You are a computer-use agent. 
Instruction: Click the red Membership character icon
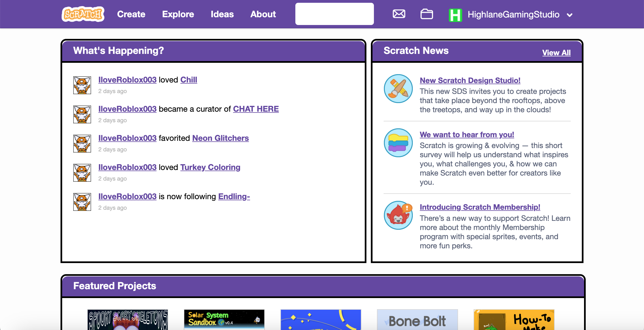click(398, 215)
